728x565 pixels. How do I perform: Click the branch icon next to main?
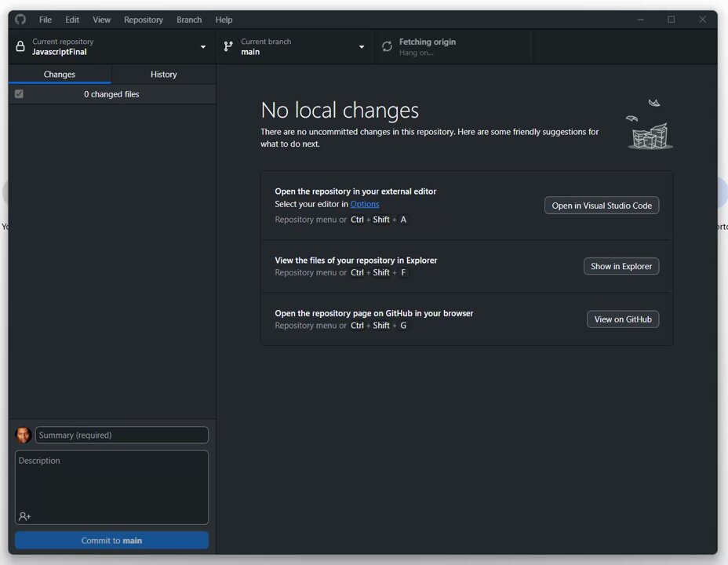click(x=228, y=46)
